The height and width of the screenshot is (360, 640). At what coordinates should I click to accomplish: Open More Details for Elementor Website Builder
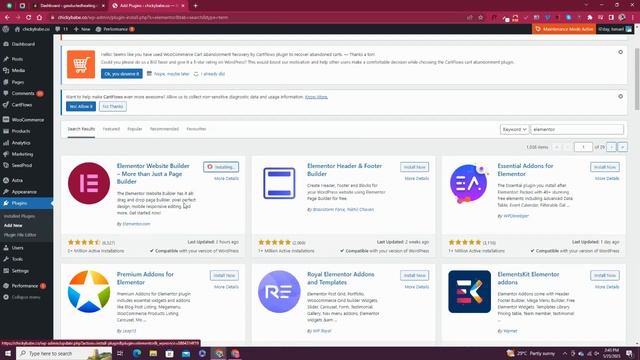[226, 179]
